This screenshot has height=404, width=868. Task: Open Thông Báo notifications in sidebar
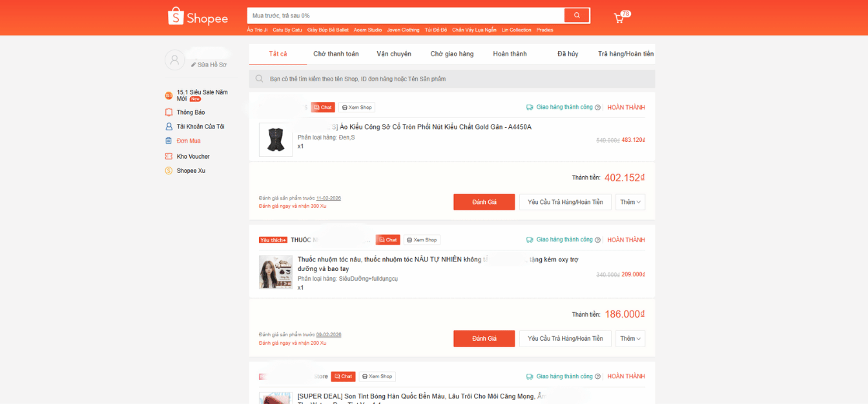click(191, 112)
